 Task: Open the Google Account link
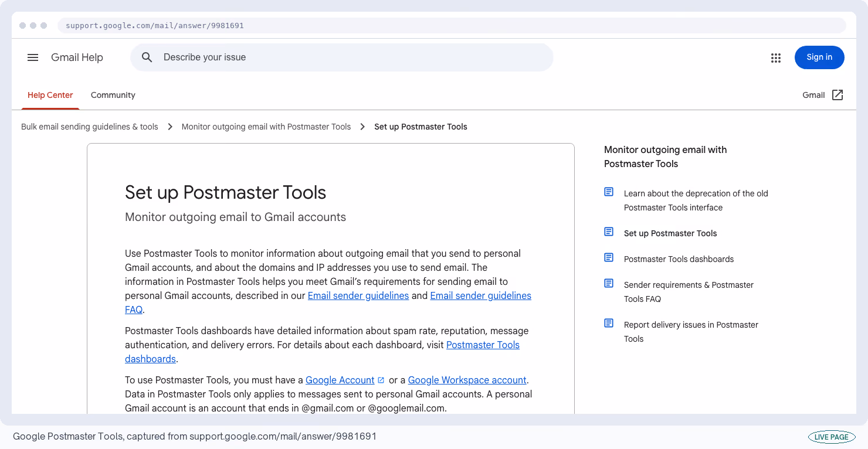pyautogui.click(x=340, y=380)
